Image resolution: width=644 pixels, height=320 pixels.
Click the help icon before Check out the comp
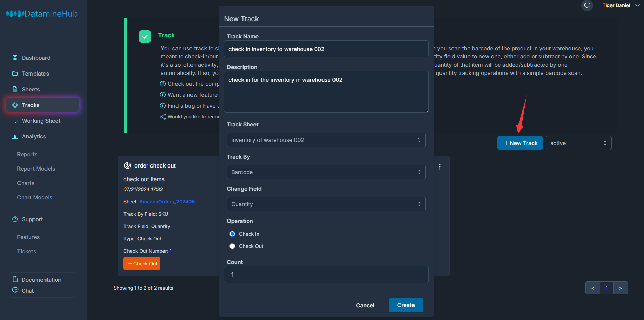(x=163, y=84)
